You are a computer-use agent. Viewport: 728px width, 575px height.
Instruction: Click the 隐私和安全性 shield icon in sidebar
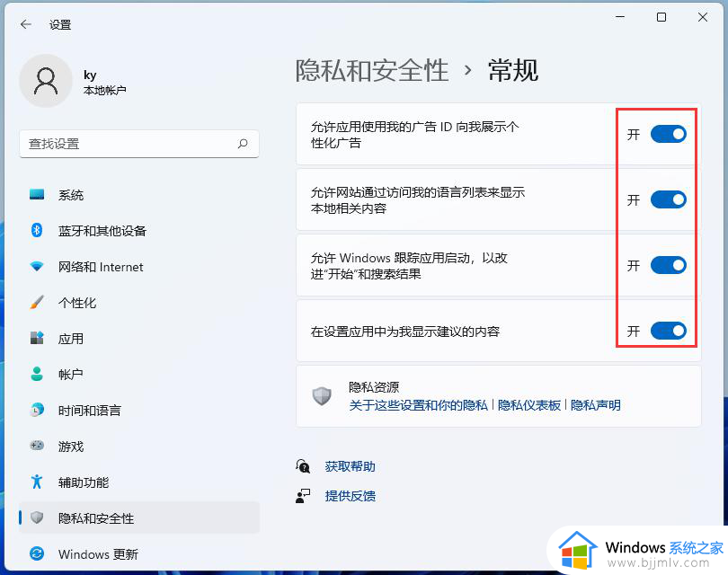coord(37,517)
